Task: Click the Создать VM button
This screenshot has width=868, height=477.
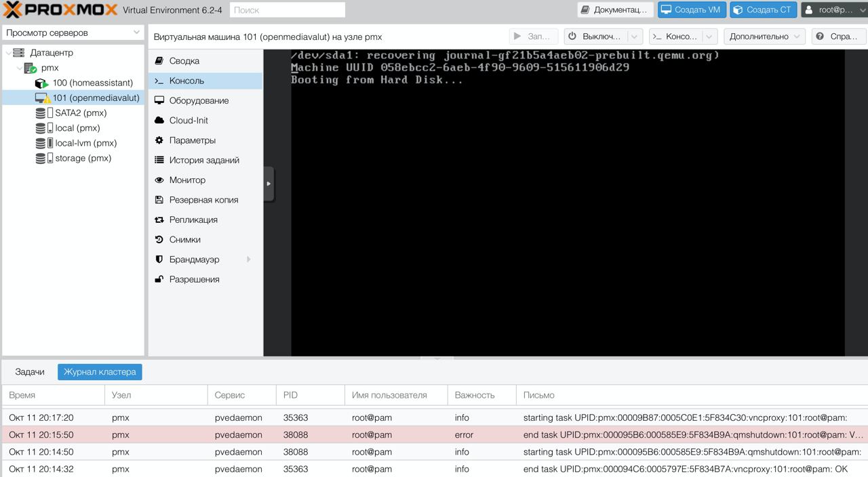Action: [x=692, y=9]
